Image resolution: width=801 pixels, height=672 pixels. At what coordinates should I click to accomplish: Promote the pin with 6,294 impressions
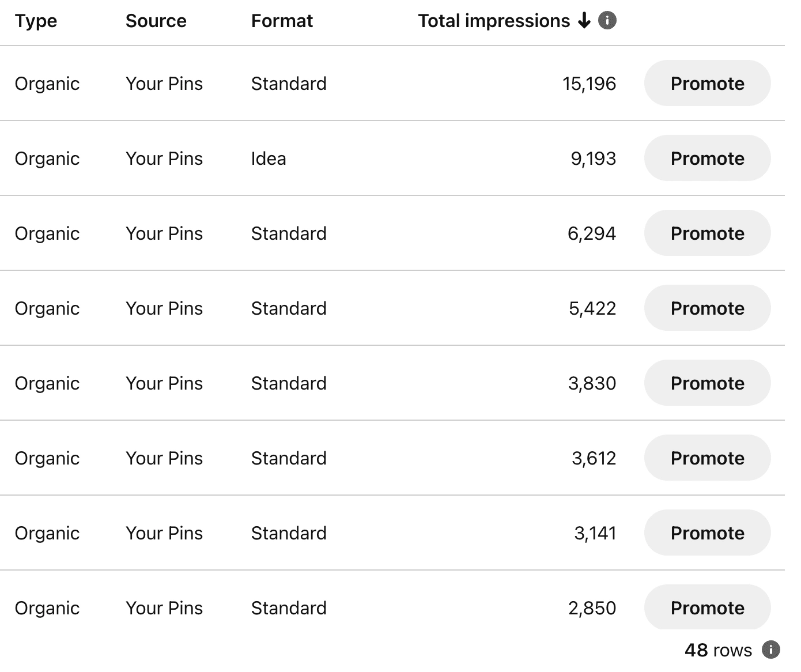point(707,233)
